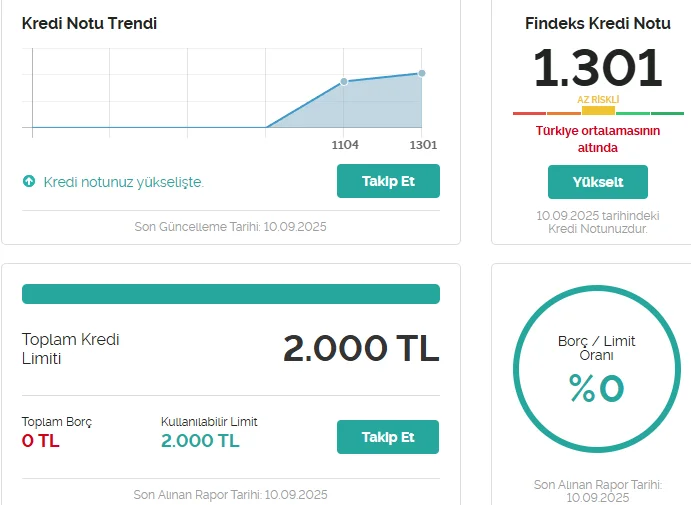691x505 pixels.
Task: Click the 1104 data point on the trend chart
Action: click(x=344, y=81)
